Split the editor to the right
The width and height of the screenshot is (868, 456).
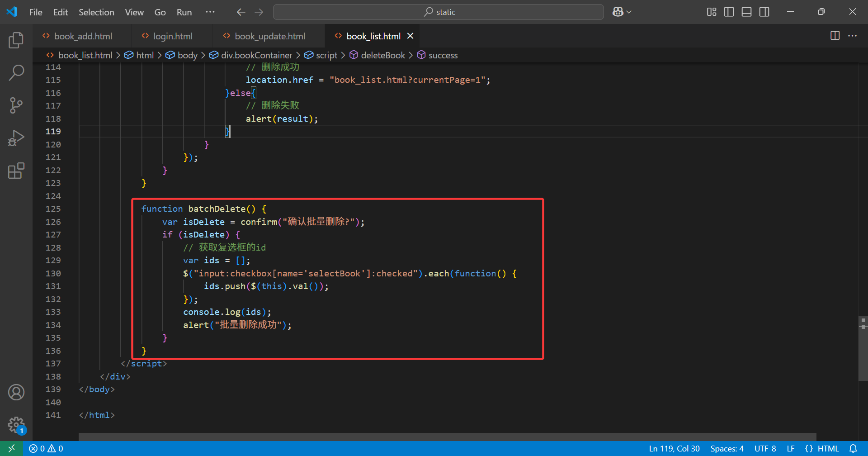[835, 36]
